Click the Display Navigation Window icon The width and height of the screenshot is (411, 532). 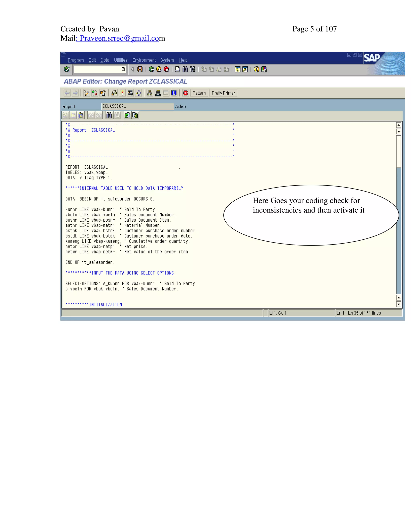(158, 93)
